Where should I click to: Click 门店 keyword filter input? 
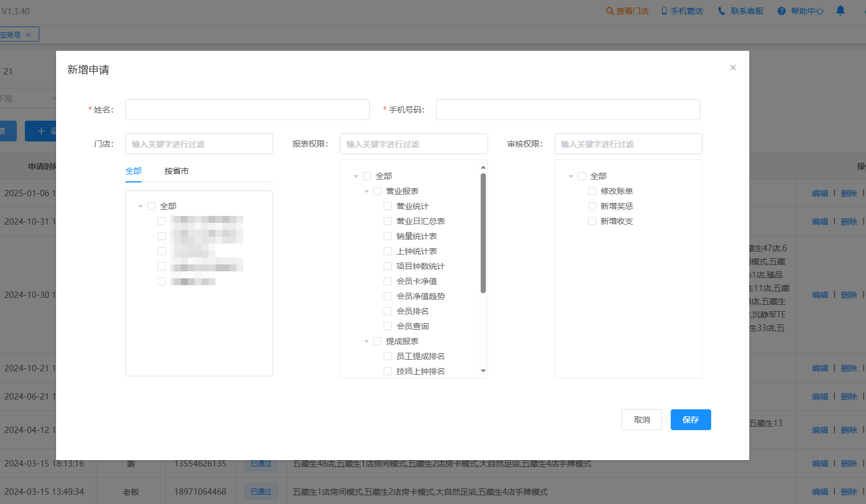pos(199,144)
